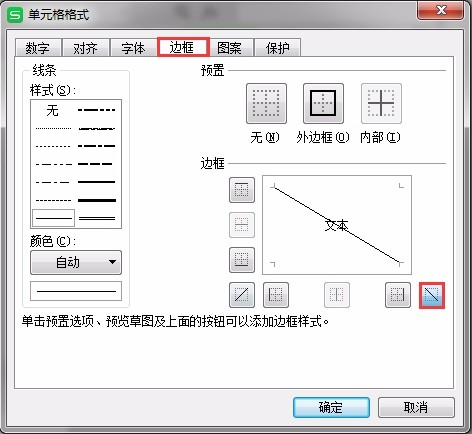This screenshot has width=472, height=434.
Task: Click the inner vertical border button
Action: point(337,295)
